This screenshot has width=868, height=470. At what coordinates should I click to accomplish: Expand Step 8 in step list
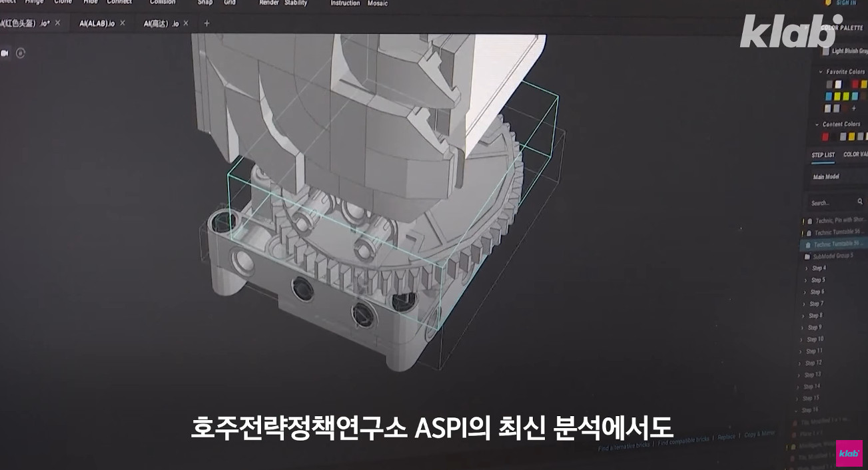point(804,316)
